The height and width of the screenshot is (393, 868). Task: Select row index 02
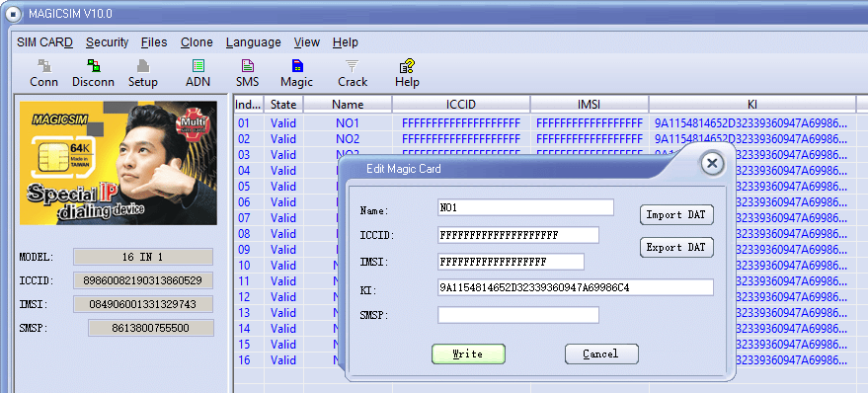click(x=244, y=139)
